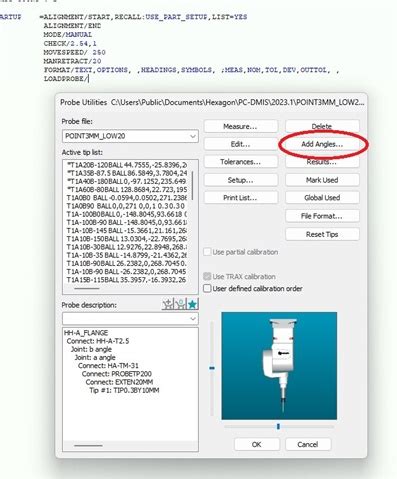
Task: Select Joint: a angle entry
Action: pos(95,357)
